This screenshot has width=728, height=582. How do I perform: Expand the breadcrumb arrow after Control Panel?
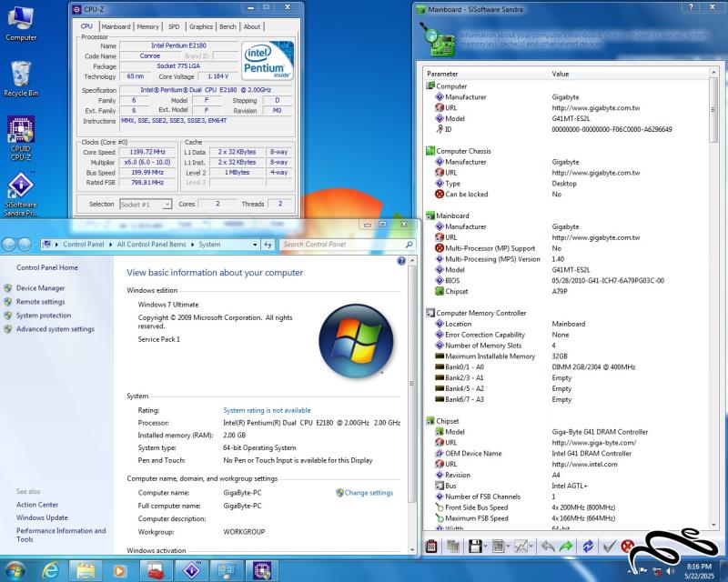point(111,245)
